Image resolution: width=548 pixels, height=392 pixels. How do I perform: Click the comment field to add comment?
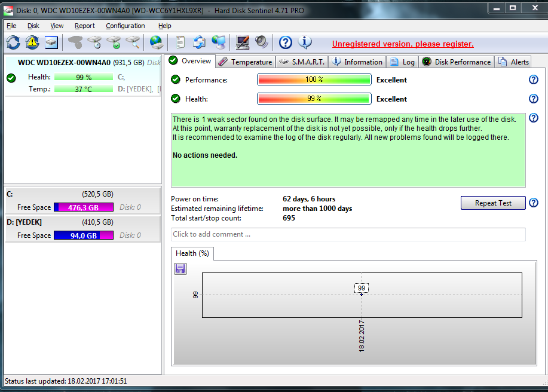(x=348, y=234)
